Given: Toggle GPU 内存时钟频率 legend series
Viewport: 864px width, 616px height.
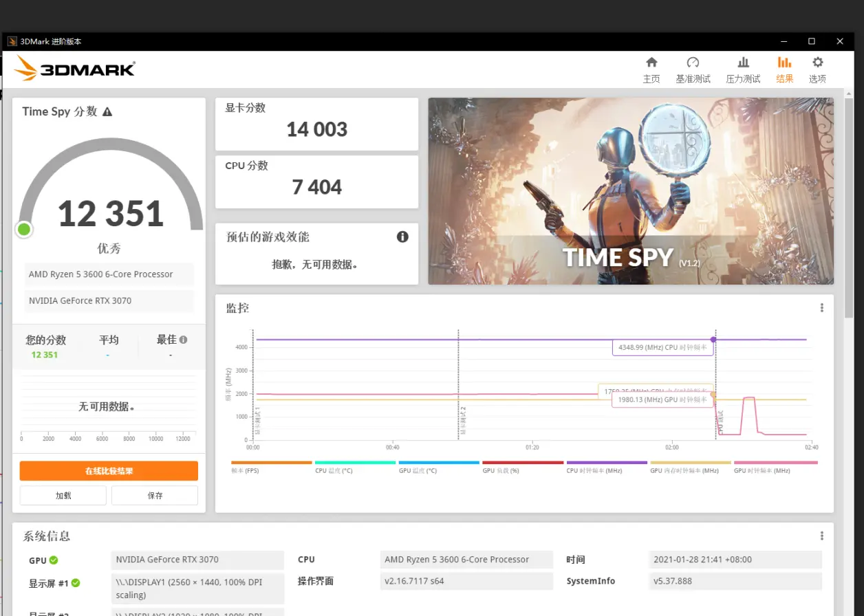Looking at the screenshot, I should 691,467.
